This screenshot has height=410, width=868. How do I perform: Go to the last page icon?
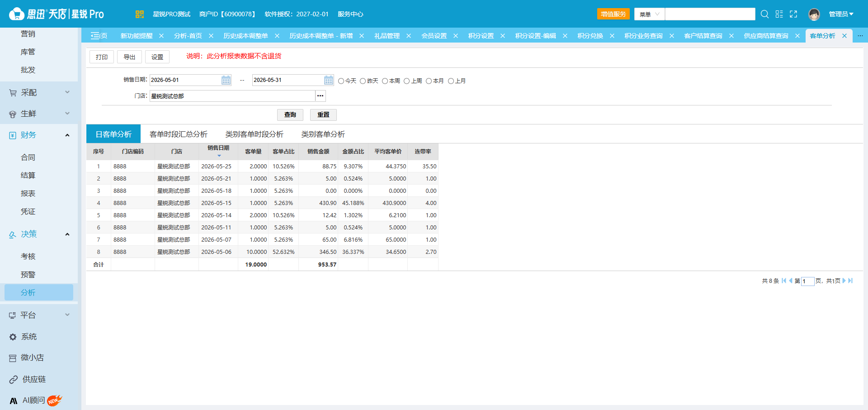(850, 281)
